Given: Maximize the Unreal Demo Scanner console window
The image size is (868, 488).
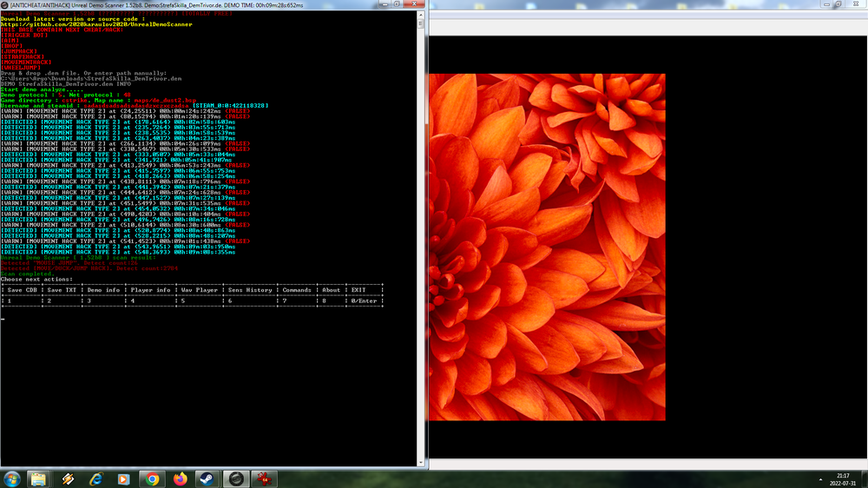Looking at the screenshot, I should point(397,4).
